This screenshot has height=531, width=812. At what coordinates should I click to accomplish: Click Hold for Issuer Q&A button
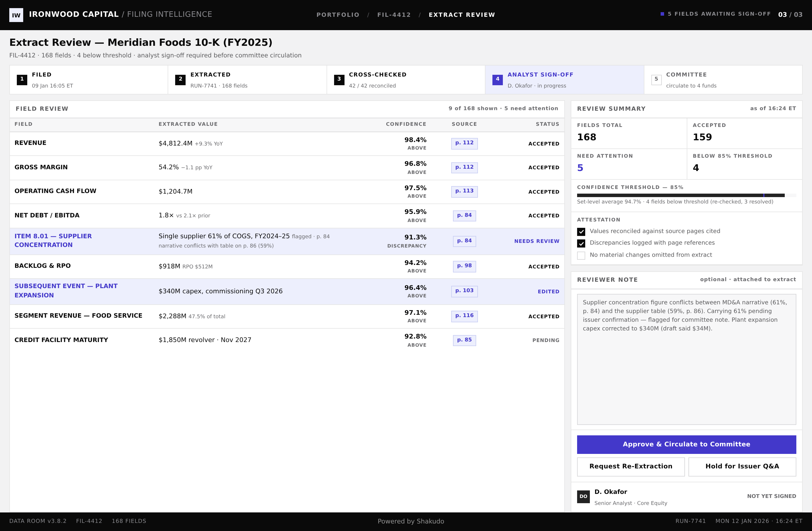click(742, 467)
